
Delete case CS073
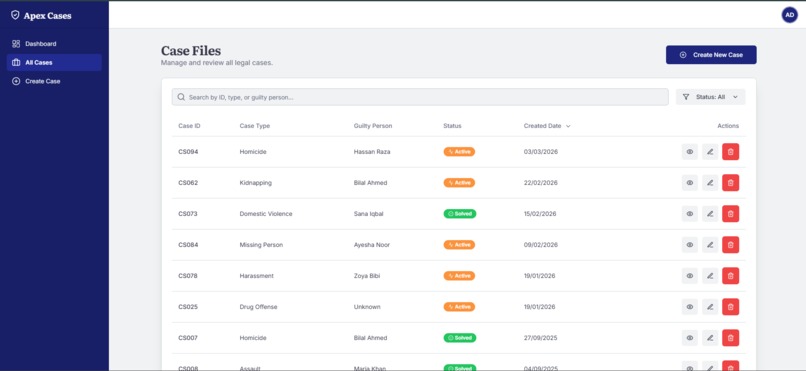point(730,214)
